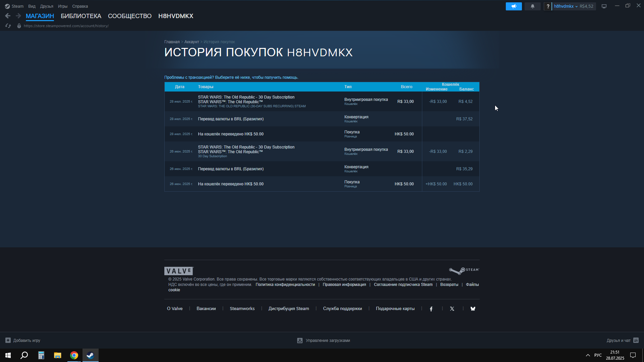The image size is (644, 362).
Task: Click the Steam logo icon in menu bar
Action: (x=7, y=6)
